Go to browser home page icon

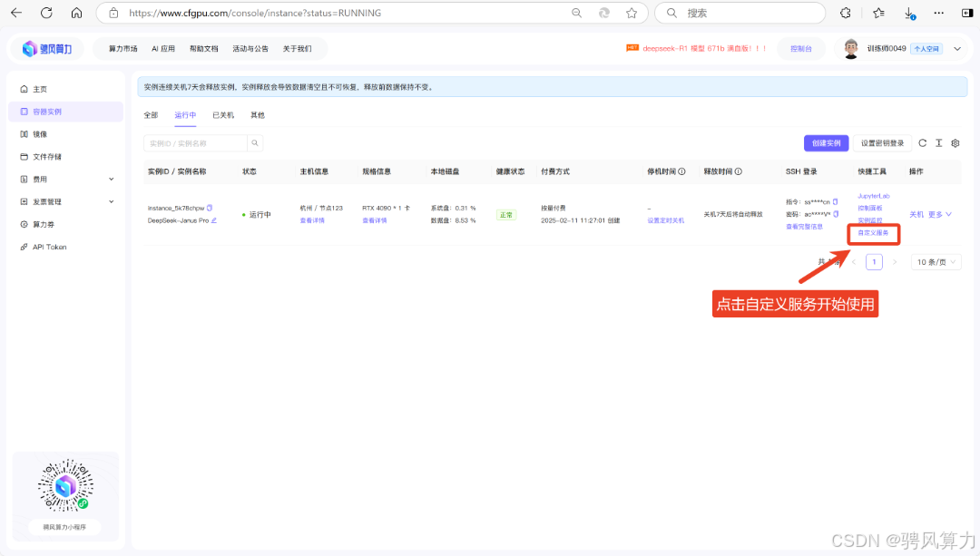(76, 13)
